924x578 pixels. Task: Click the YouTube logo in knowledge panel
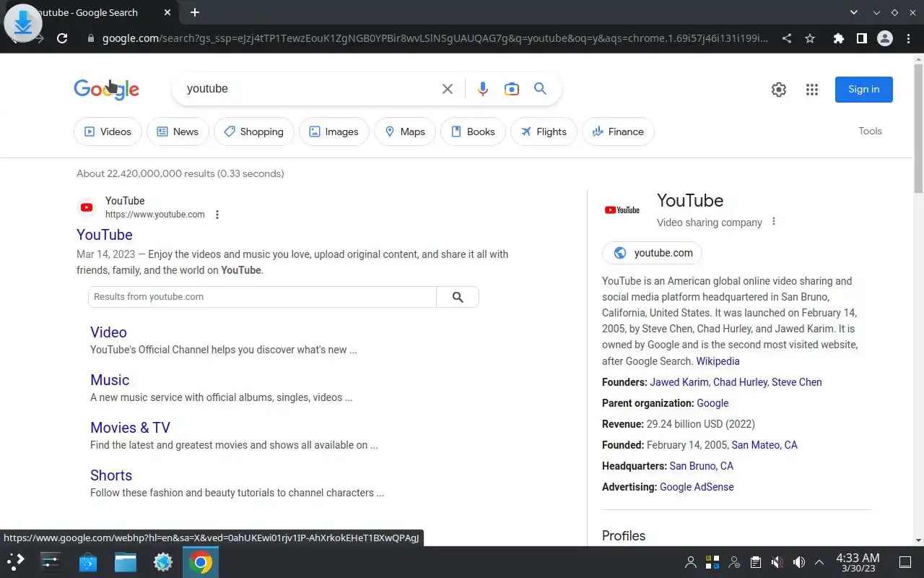coord(622,210)
